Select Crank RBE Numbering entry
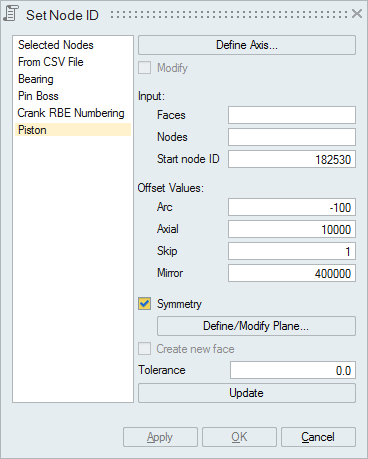 (73, 113)
